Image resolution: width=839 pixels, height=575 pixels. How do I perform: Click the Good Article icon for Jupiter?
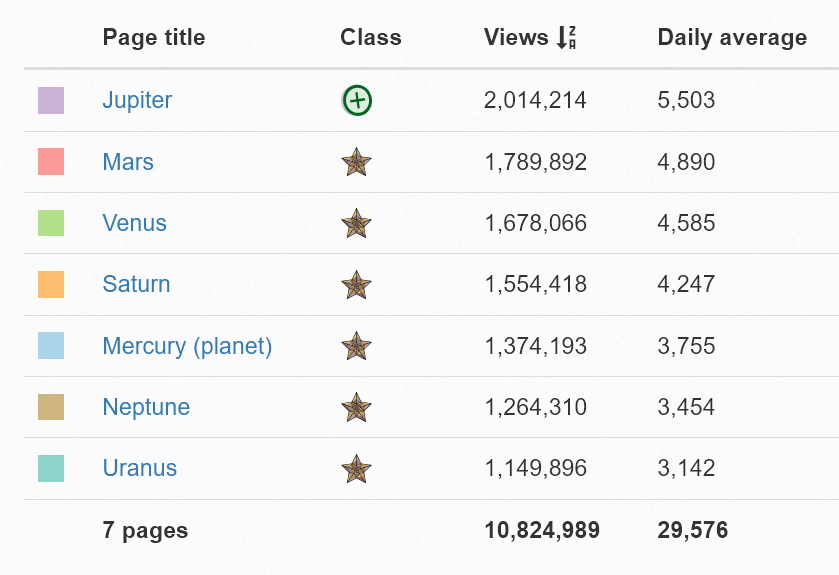coord(357,100)
